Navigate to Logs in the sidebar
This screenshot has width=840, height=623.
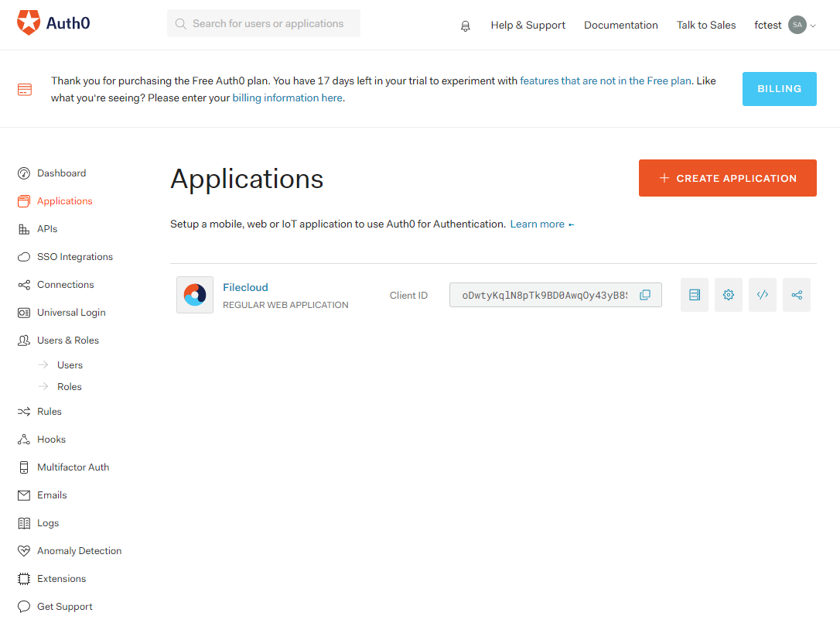(48, 522)
